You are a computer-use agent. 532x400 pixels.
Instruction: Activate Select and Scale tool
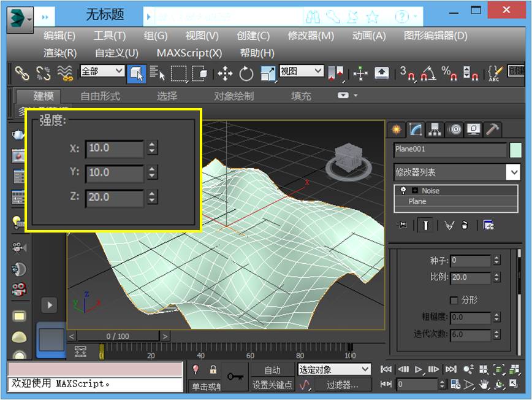coord(268,74)
